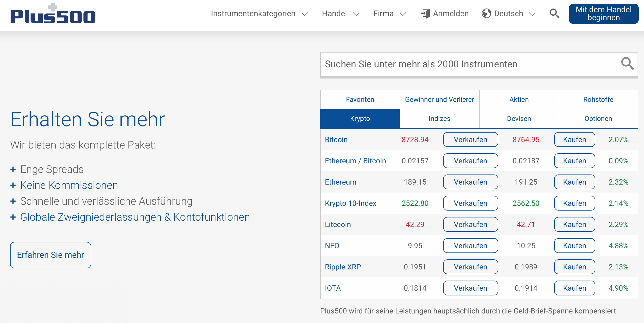The width and height of the screenshot is (644, 323).
Task: Switch to the Indizes tab
Action: (439, 119)
